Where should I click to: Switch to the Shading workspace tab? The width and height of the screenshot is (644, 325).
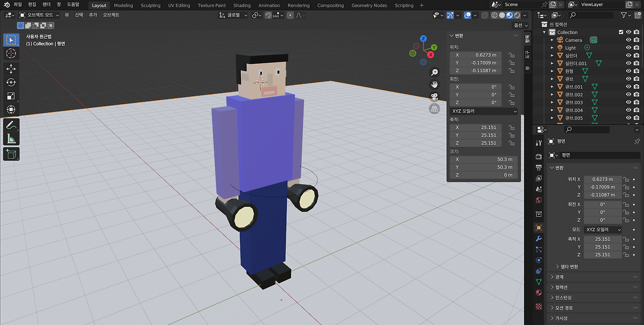point(242,5)
